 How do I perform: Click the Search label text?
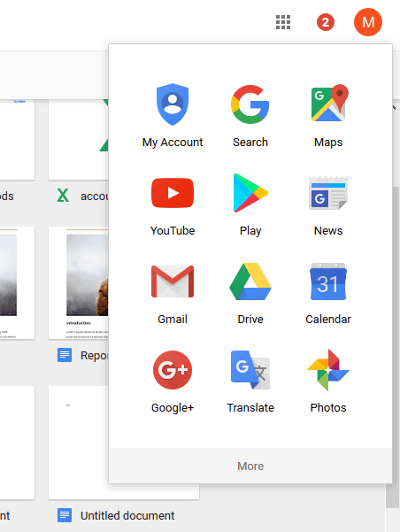click(250, 142)
